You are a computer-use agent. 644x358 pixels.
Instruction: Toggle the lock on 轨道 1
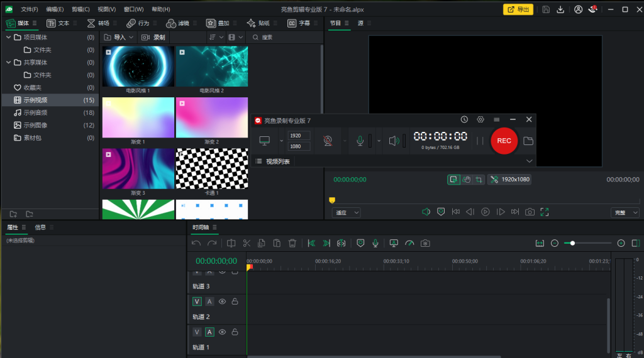pyautogui.click(x=235, y=332)
